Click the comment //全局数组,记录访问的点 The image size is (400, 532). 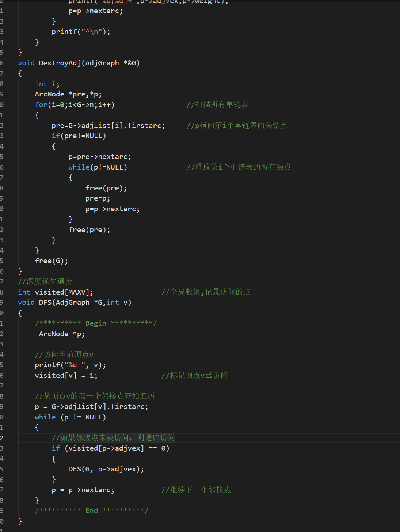206,292
